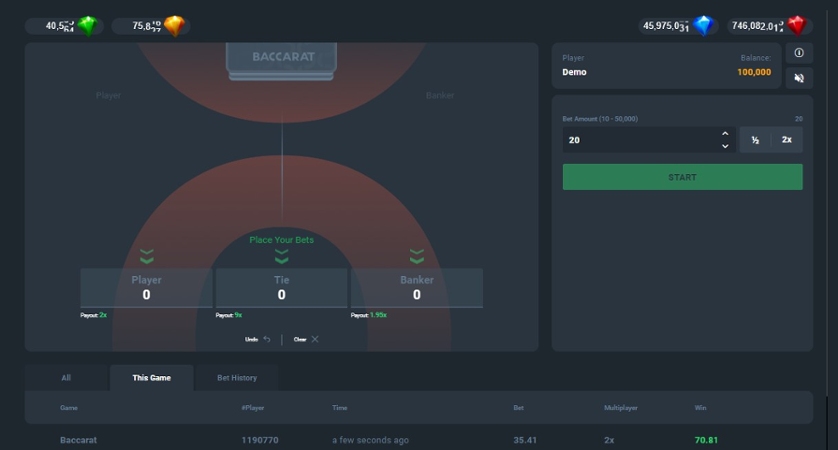Increase bet amount with up arrow

pyautogui.click(x=725, y=133)
